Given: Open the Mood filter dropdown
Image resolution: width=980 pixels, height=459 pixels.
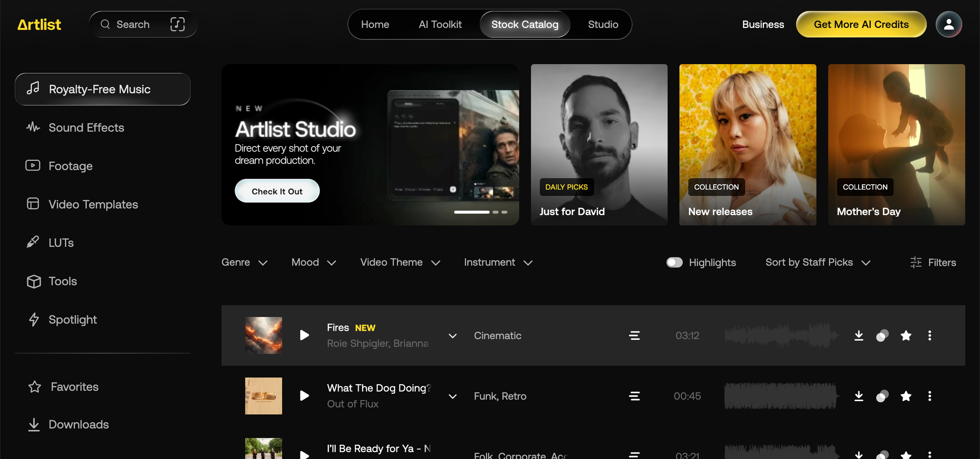Looking at the screenshot, I should [314, 263].
